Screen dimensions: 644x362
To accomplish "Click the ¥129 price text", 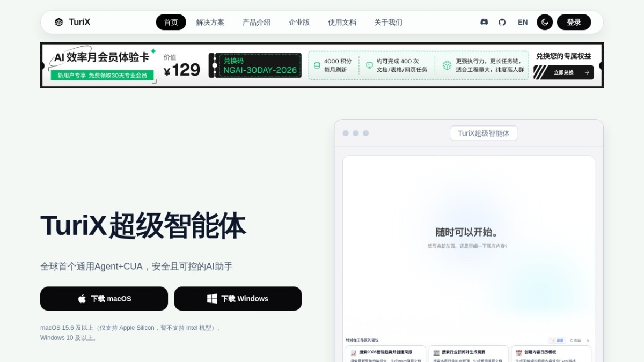I will coord(182,70).
